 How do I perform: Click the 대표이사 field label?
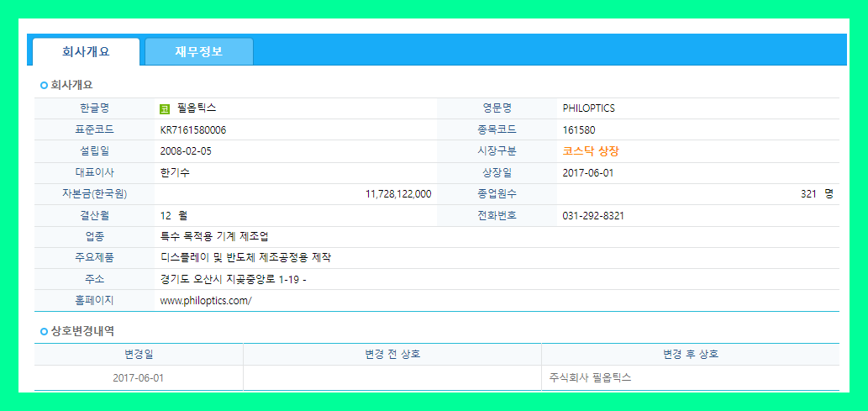point(94,172)
